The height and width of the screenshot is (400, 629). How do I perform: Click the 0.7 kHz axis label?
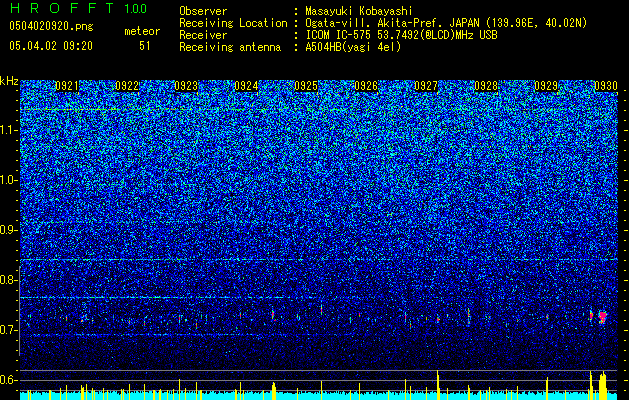coord(8,330)
